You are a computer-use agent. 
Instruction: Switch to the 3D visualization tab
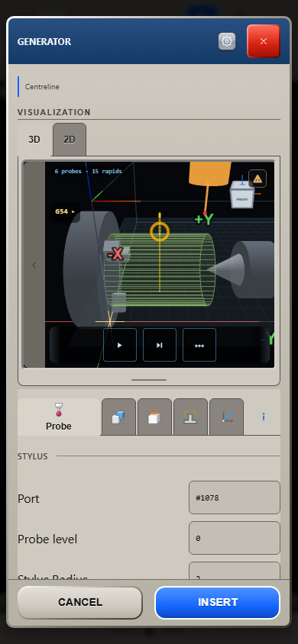34,139
